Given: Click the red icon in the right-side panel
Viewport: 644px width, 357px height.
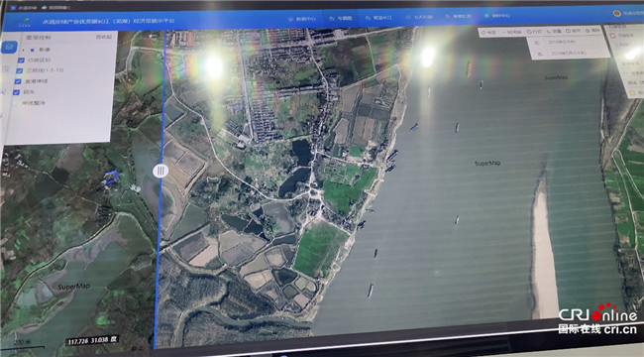Looking at the screenshot, I should pos(613,36).
